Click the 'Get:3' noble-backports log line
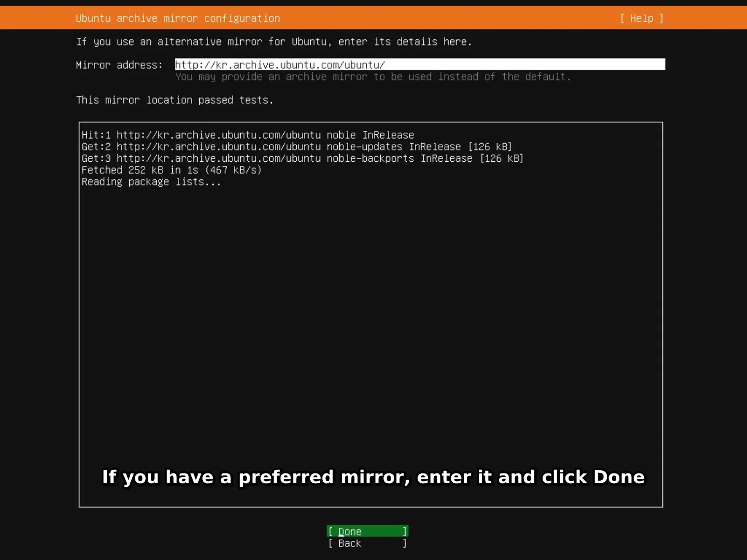The height and width of the screenshot is (560, 747). [x=302, y=158]
